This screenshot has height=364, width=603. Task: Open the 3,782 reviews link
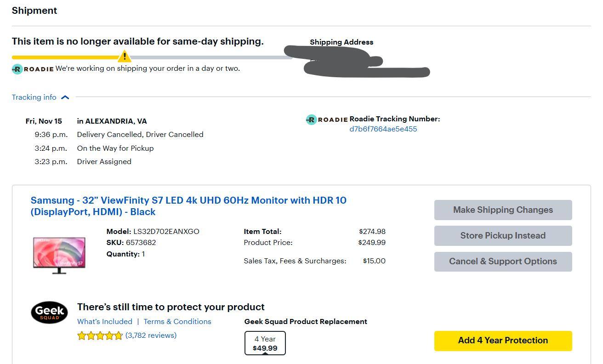coord(151,336)
